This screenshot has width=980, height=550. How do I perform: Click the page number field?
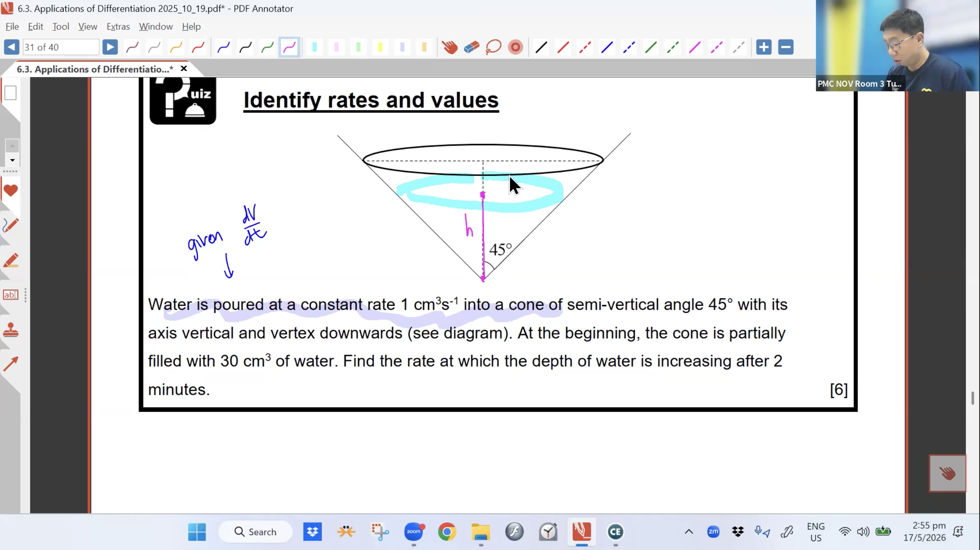pos(61,47)
